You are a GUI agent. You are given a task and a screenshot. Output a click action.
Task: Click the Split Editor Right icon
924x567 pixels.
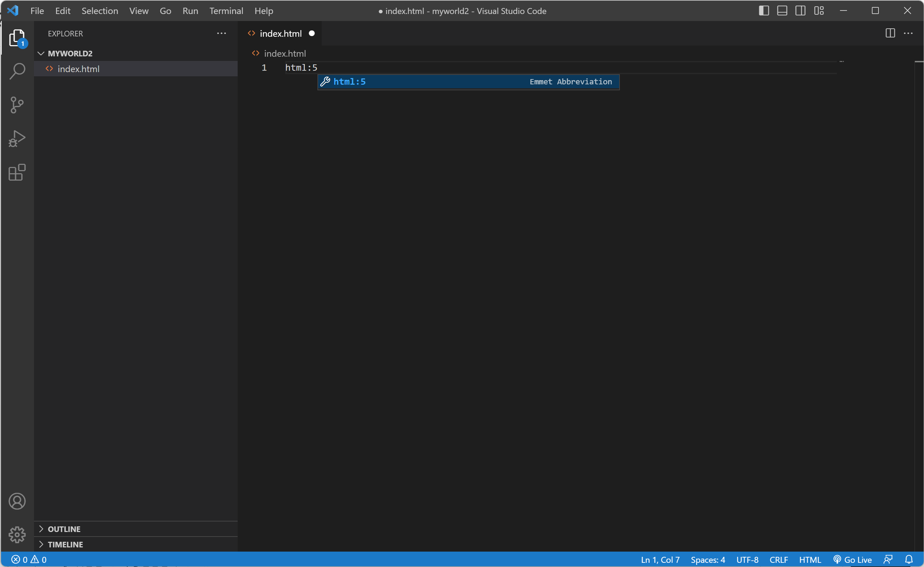click(x=890, y=33)
